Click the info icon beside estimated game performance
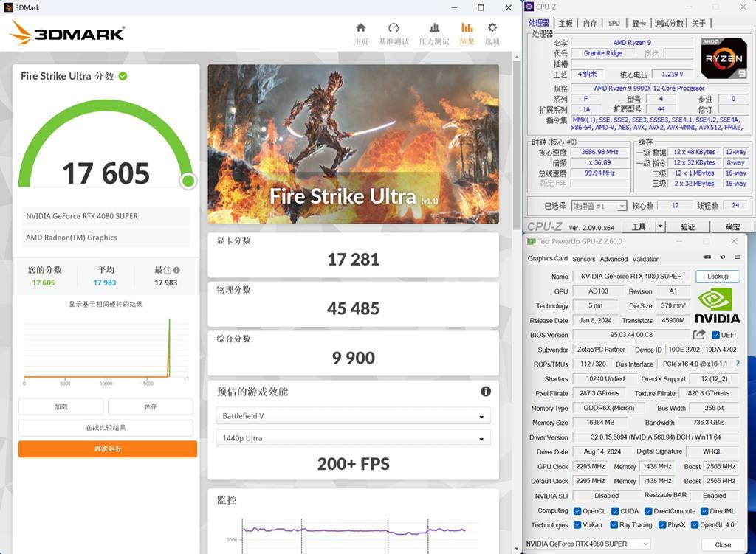This screenshot has width=756, height=554. 486,392
